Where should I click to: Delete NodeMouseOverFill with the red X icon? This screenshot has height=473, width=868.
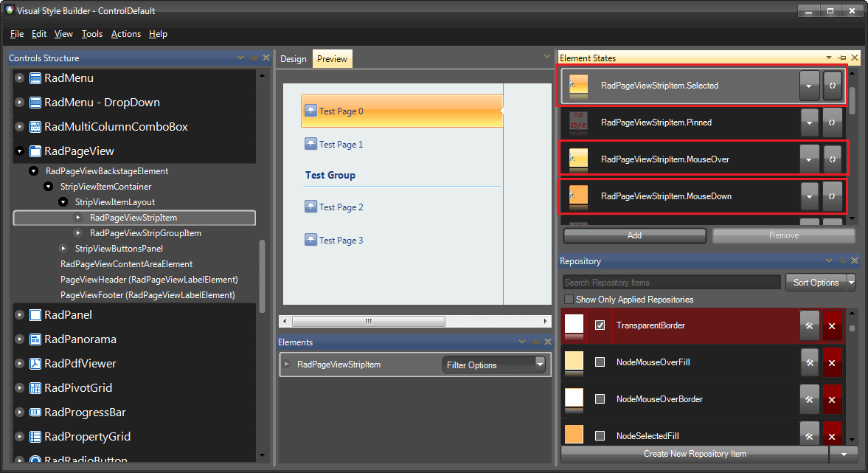click(x=832, y=362)
